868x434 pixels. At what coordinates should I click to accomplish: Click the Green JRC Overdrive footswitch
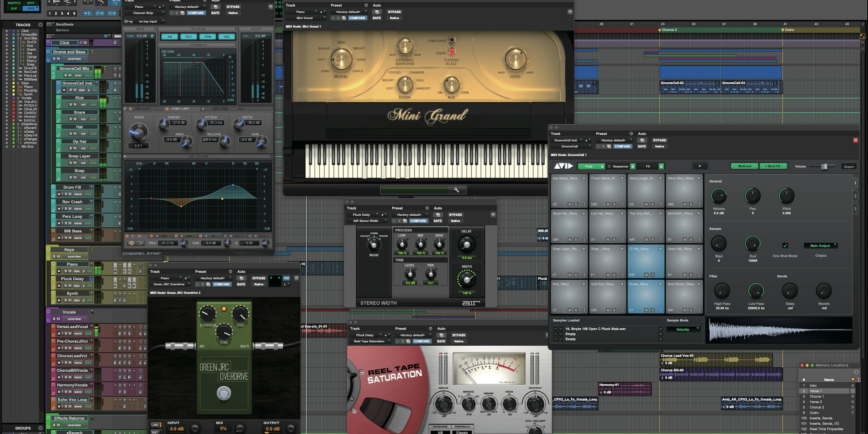click(224, 393)
